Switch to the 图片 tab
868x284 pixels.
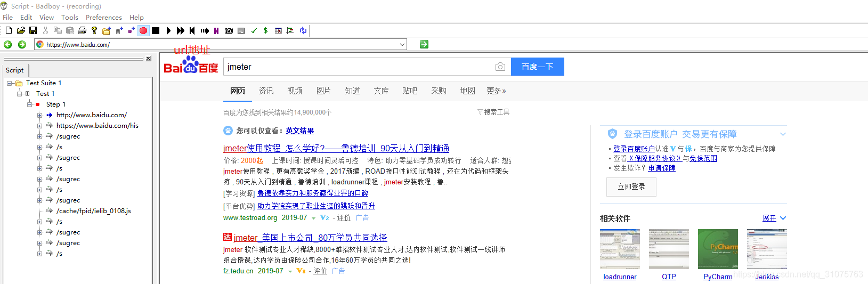tap(323, 91)
